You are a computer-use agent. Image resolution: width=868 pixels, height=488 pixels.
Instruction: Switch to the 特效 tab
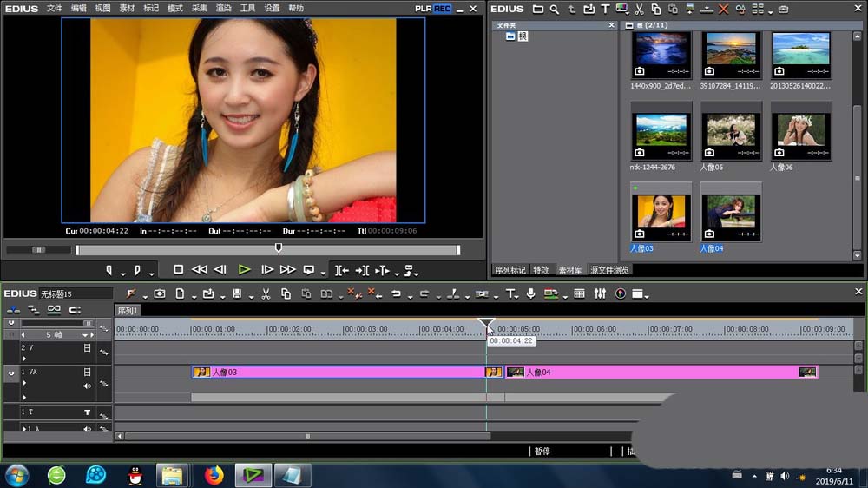(x=541, y=270)
